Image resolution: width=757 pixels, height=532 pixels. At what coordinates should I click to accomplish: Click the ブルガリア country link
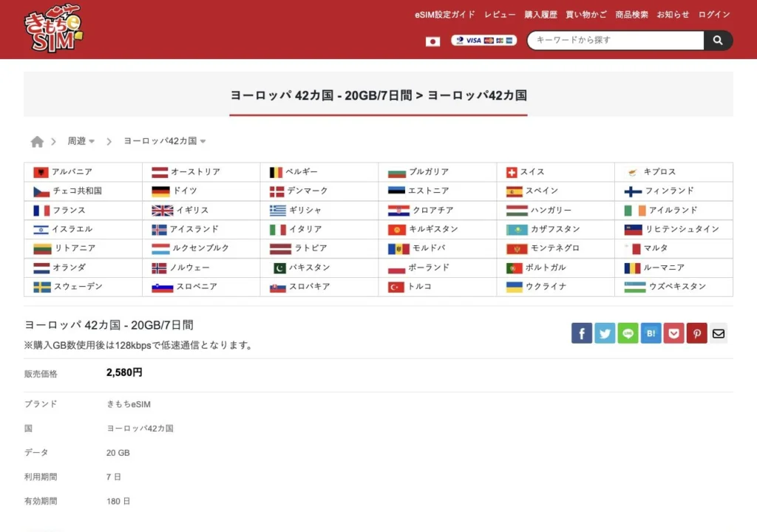(429, 171)
